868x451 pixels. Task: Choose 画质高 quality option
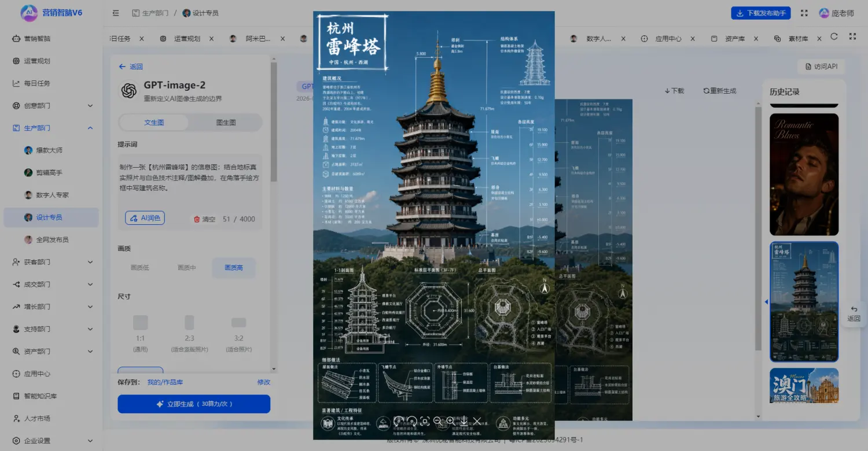[234, 268]
